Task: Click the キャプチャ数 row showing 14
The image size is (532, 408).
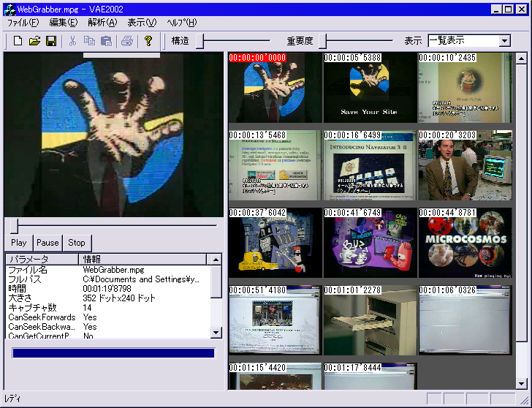Action: click(108, 308)
